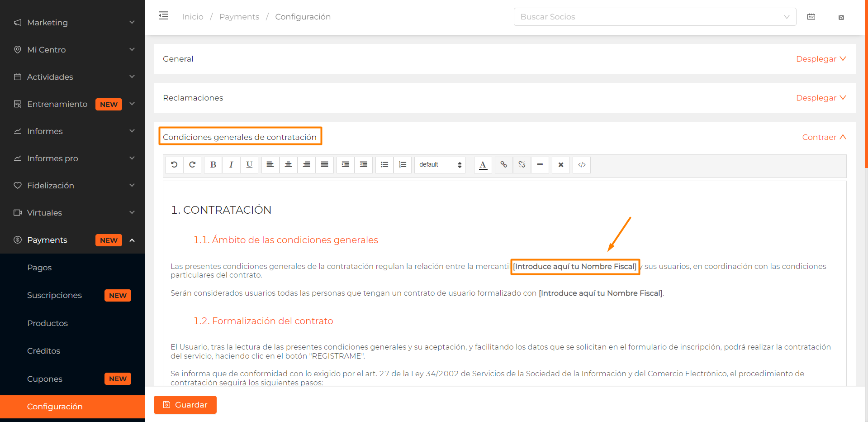Toggle italic formatting
This screenshot has width=868, height=422.
point(231,165)
